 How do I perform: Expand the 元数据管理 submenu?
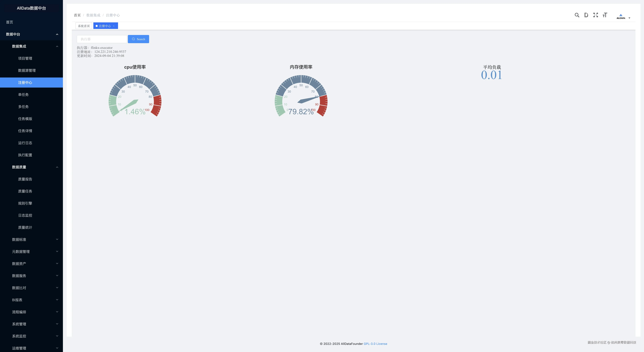[x=34, y=251]
